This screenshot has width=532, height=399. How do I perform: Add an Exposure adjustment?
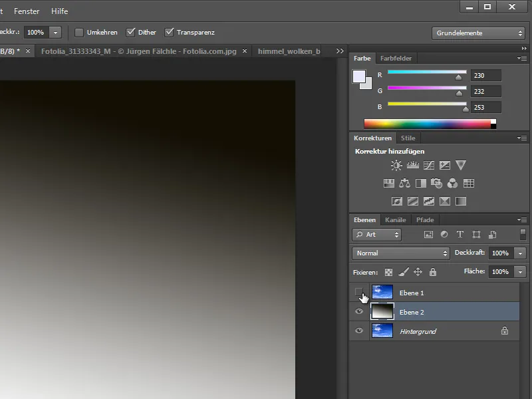444,165
